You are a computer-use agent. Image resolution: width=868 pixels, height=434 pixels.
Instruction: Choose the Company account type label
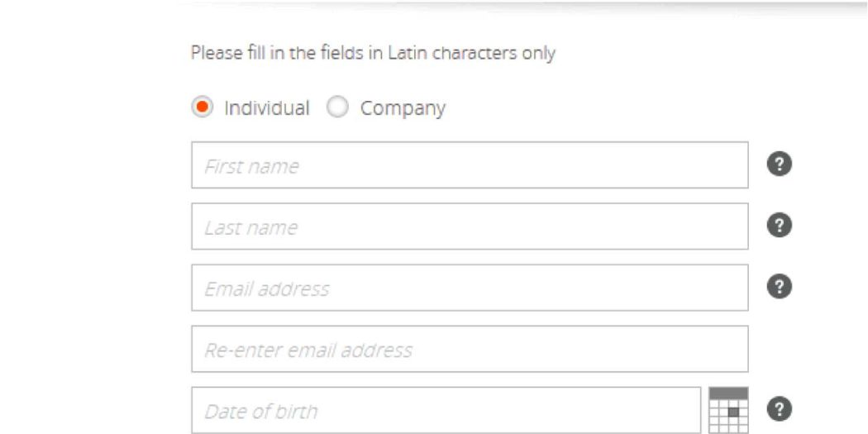[403, 108]
